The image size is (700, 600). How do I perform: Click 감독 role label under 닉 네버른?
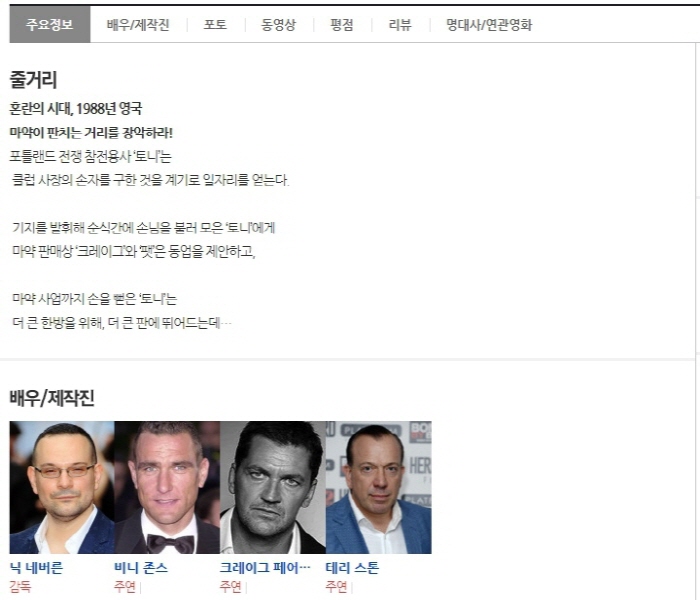coord(20,586)
